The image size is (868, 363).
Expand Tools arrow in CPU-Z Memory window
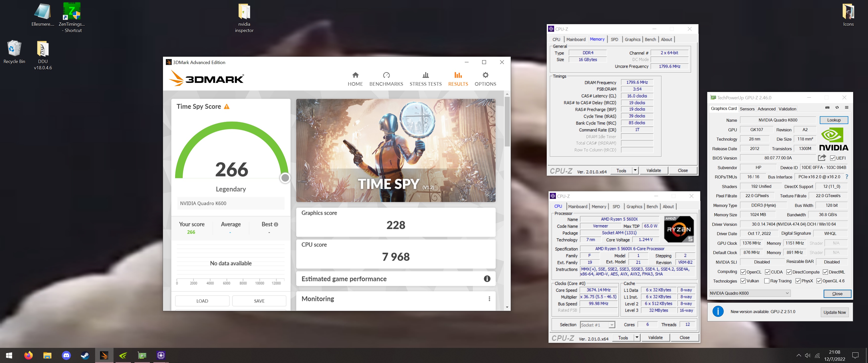pyautogui.click(x=635, y=170)
